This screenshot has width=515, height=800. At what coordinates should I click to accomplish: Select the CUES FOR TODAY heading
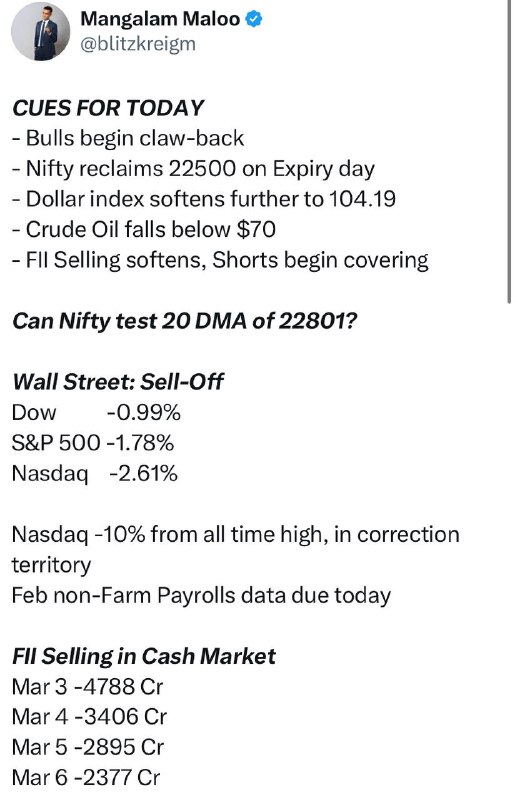(x=108, y=108)
